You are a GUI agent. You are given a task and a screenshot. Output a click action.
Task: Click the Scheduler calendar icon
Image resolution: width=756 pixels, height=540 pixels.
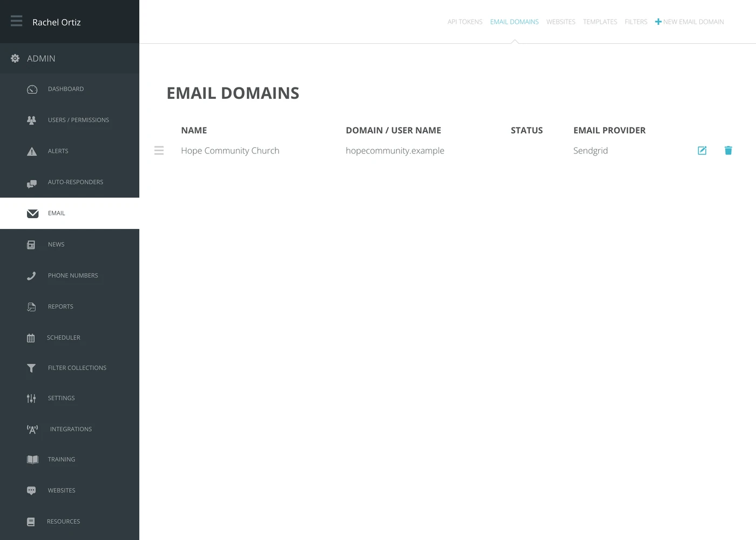pos(31,338)
